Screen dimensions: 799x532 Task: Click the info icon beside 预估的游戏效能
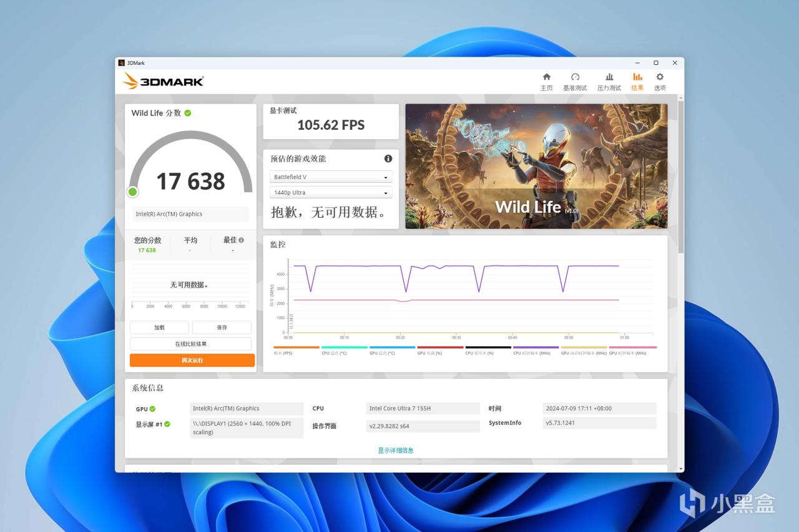[x=388, y=158]
